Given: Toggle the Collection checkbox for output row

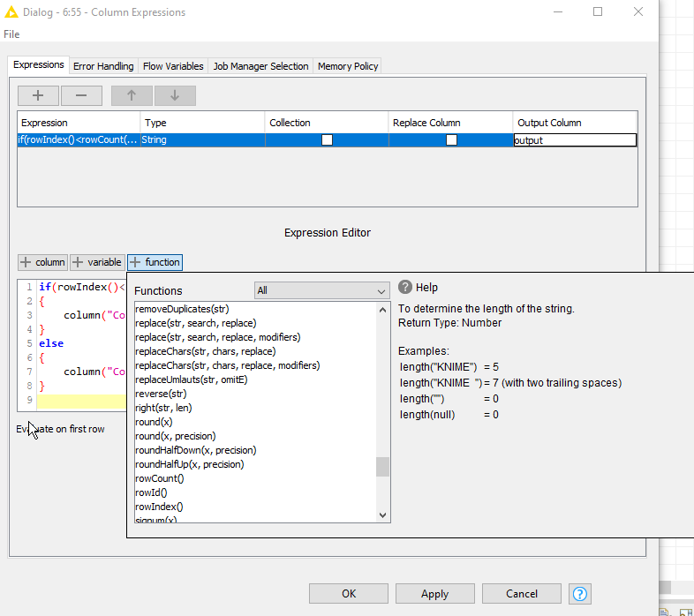Looking at the screenshot, I should [x=327, y=140].
